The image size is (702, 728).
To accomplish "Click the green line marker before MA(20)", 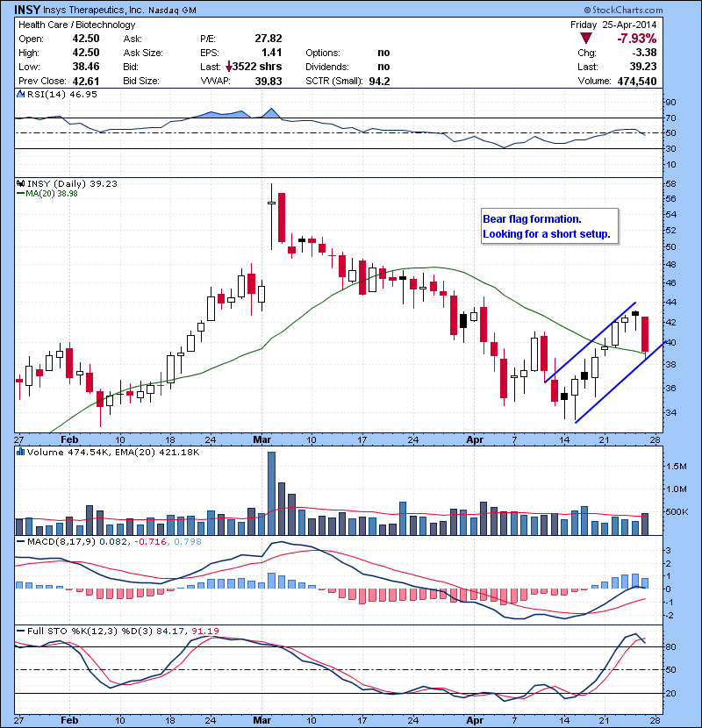I will tap(20, 194).
